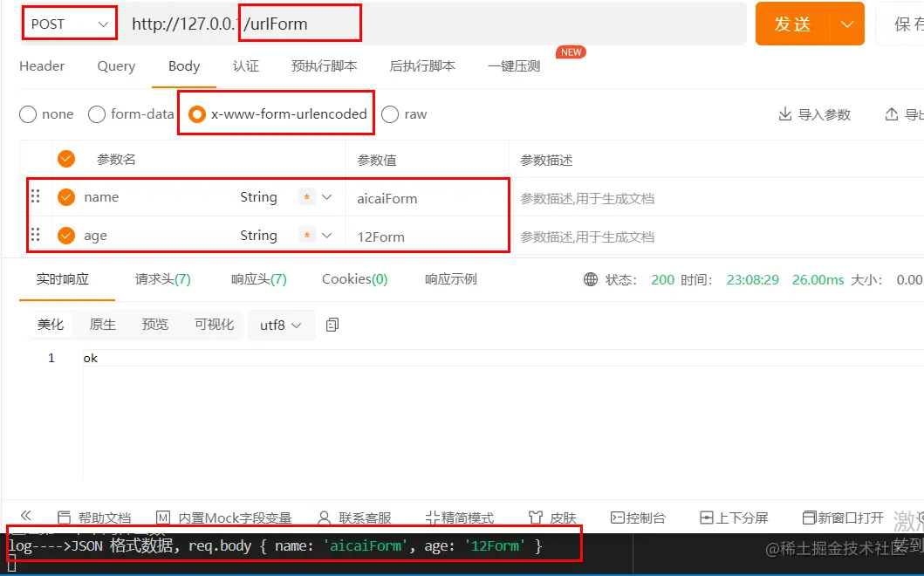Click 新窗口打开 open in new window

click(843, 518)
